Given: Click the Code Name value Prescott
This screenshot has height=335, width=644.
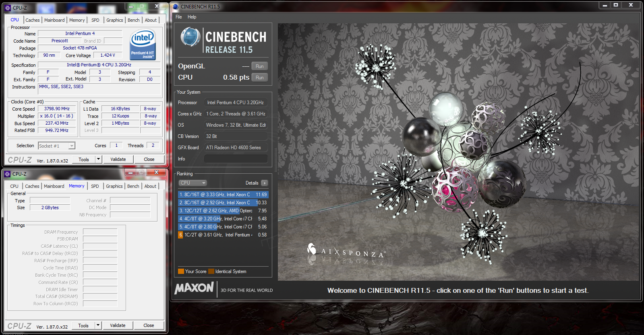Looking at the screenshot, I should click(x=60, y=41).
